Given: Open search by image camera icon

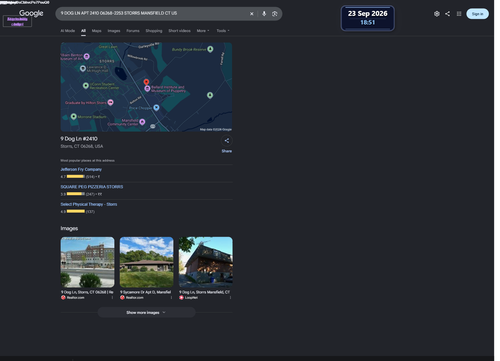Looking at the screenshot, I should click(x=275, y=14).
